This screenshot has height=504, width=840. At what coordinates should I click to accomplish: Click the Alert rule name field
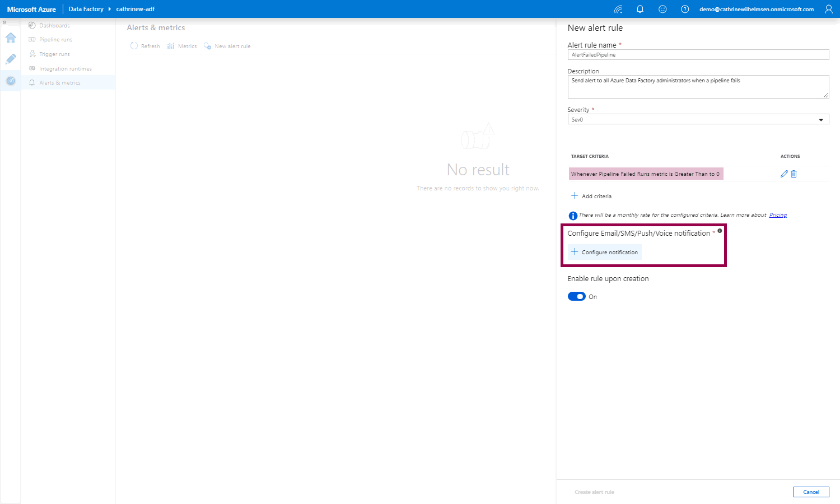[x=698, y=55]
